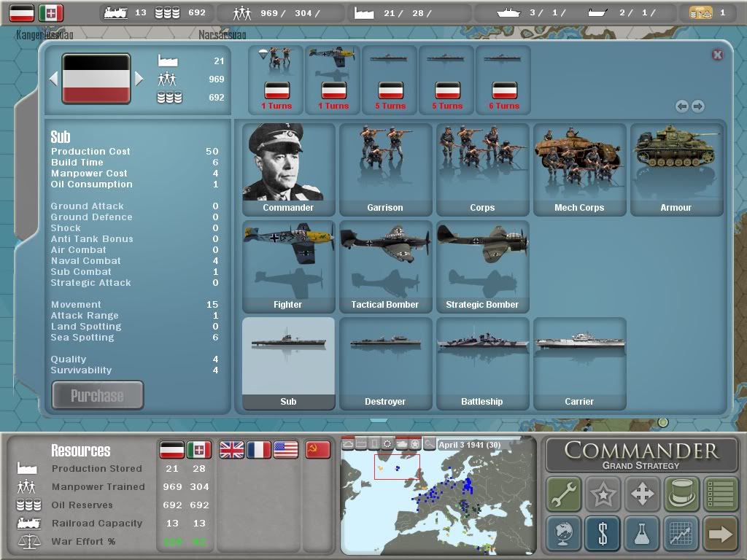
Task: Click the large German flag in panel
Action: point(96,79)
